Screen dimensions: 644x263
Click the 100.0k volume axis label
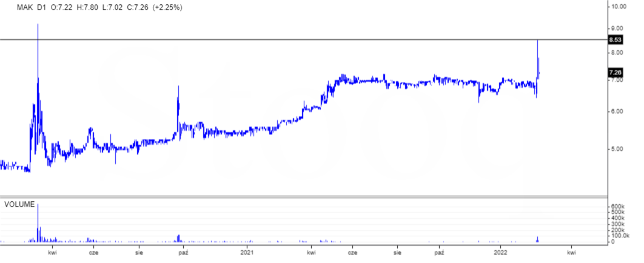(x=620, y=236)
